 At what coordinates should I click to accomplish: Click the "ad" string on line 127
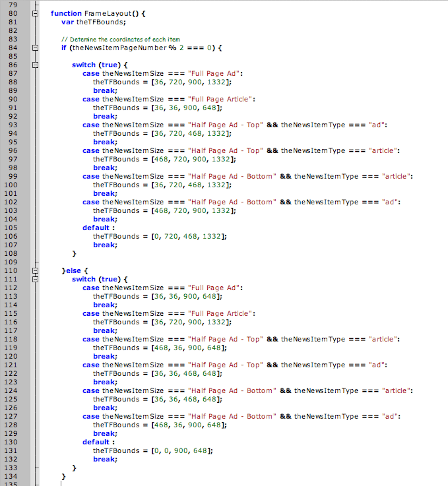(x=390, y=417)
